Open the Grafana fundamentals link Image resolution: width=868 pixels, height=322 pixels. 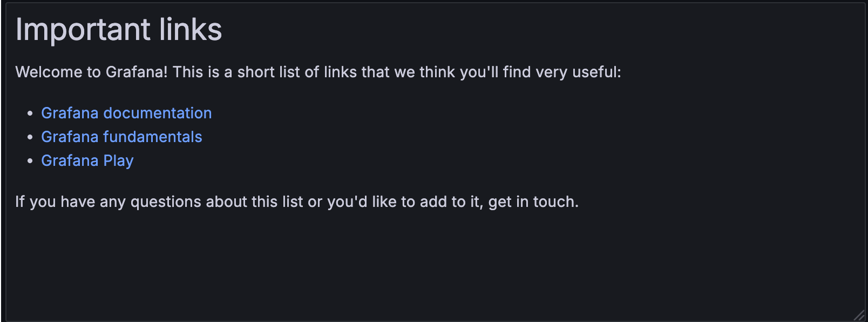point(121,137)
